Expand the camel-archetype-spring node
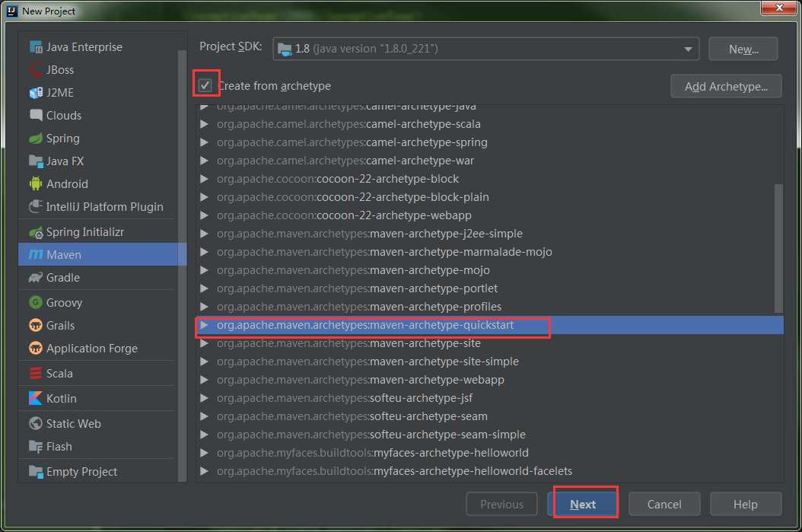 pyautogui.click(x=204, y=142)
